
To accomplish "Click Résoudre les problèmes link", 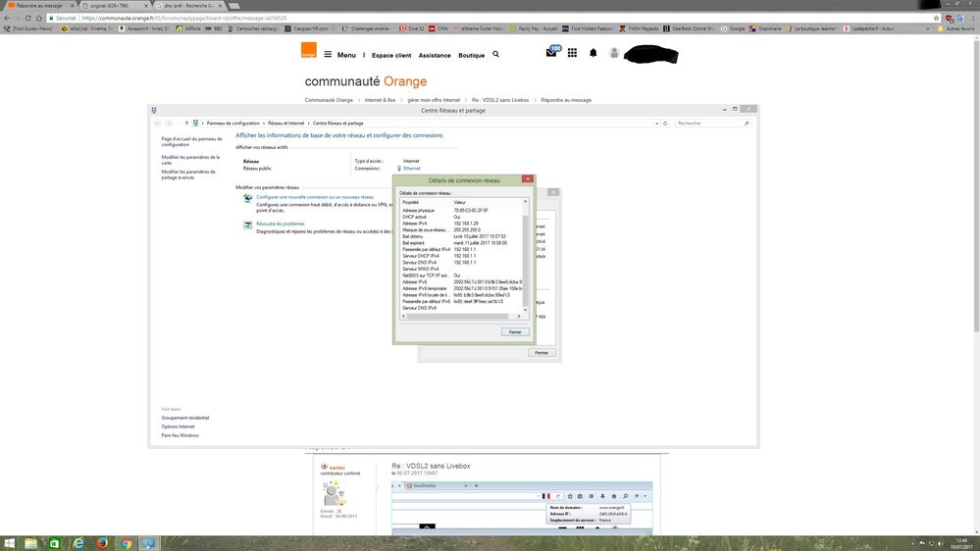I will 280,224.
